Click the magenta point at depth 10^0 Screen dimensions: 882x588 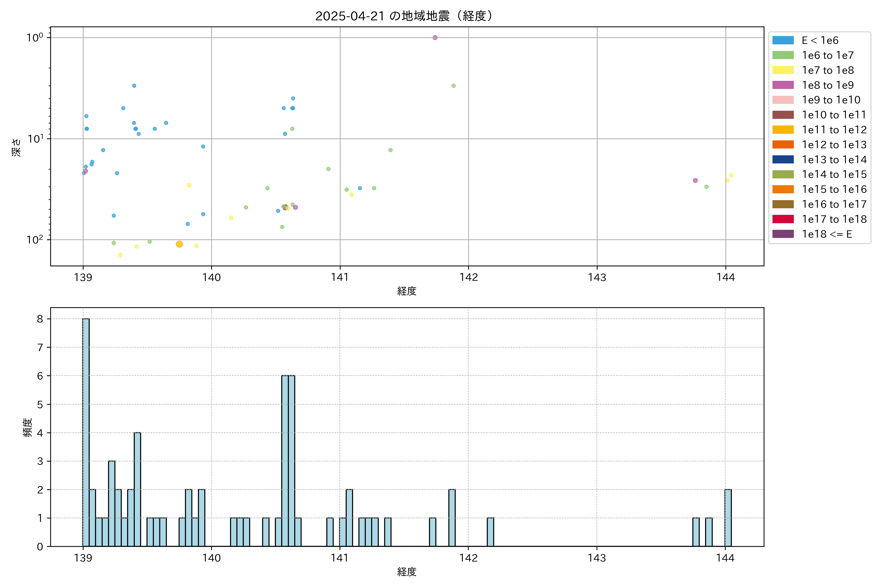pyautogui.click(x=435, y=37)
